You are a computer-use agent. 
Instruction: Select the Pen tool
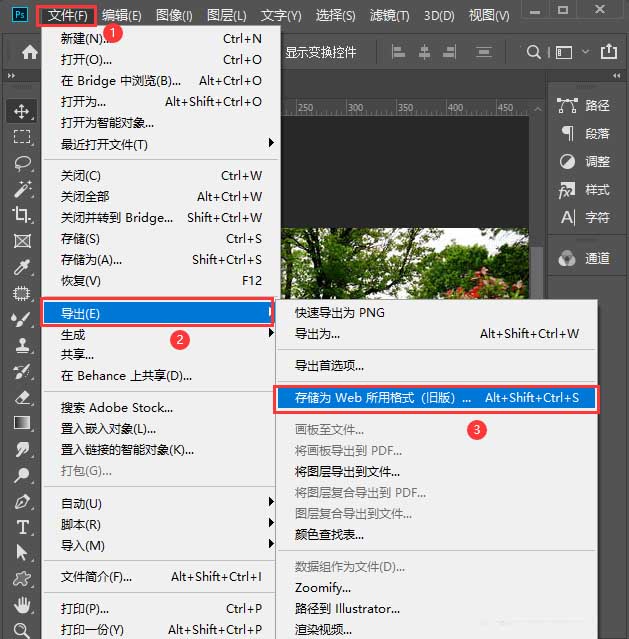(x=21, y=501)
